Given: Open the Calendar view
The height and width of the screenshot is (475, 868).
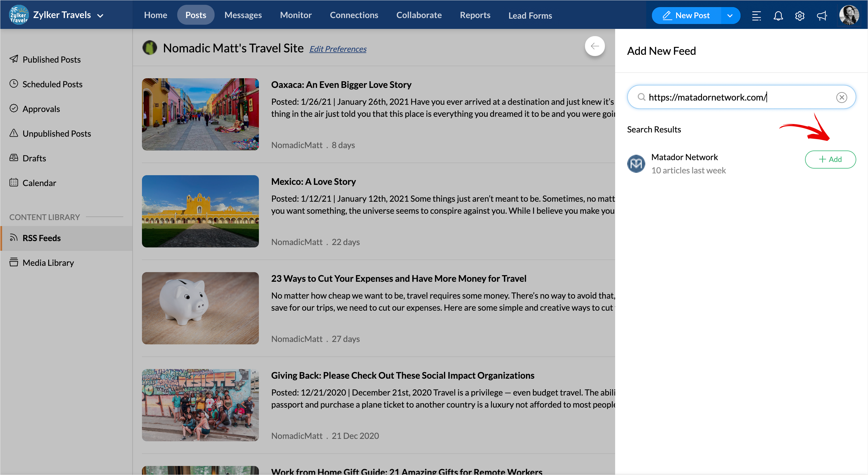Looking at the screenshot, I should (39, 183).
